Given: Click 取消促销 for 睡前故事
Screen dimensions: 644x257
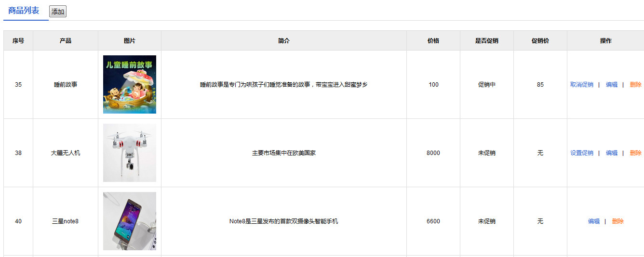Looking at the screenshot, I should click(x=582, y=85).
